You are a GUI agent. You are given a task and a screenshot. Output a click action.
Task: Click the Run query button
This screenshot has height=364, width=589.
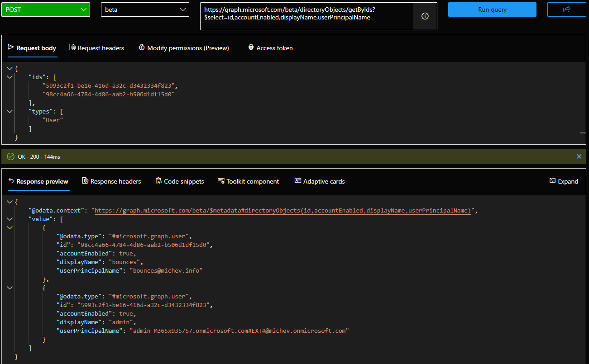(492, 9)
